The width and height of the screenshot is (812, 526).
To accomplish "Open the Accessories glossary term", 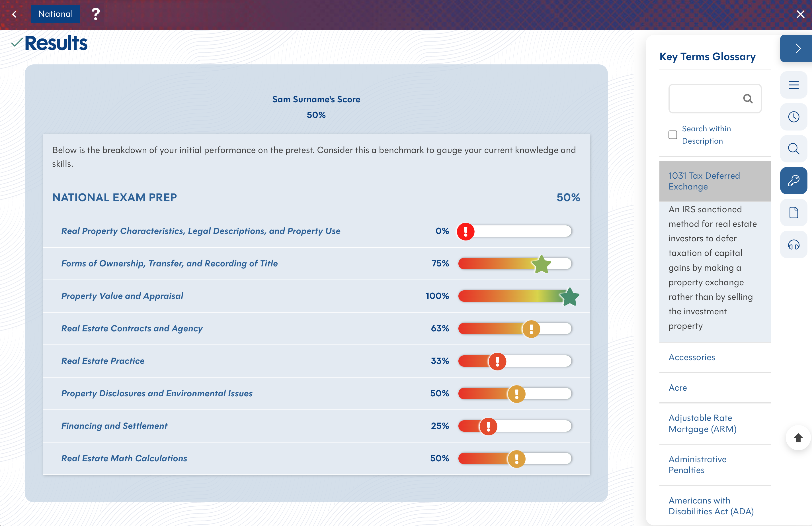I will (715, 357).
